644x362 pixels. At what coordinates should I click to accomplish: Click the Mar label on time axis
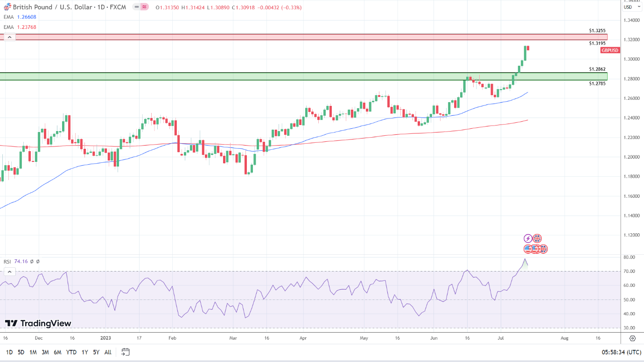(234, 338)
